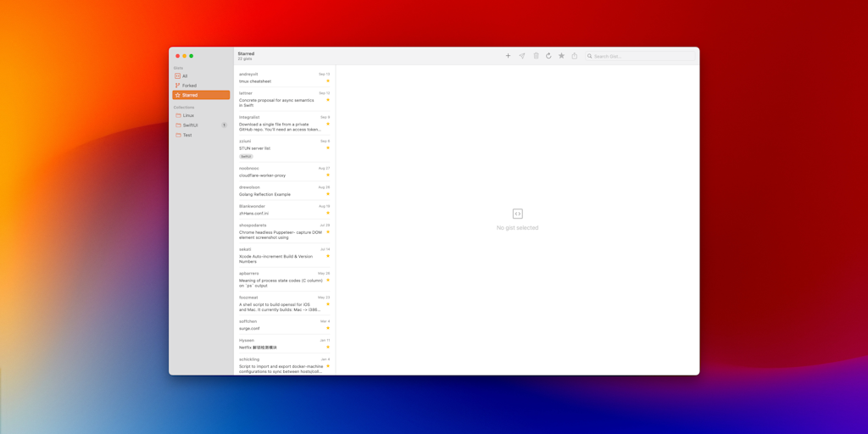Click the magnifier icon in search field
The width and height of the screenshot is (868, 434).
(590, 57)
